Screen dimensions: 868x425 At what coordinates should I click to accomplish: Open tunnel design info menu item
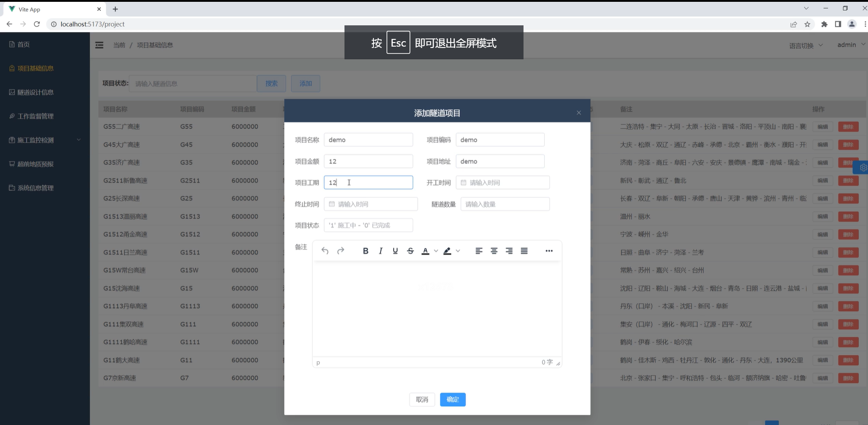45,92
